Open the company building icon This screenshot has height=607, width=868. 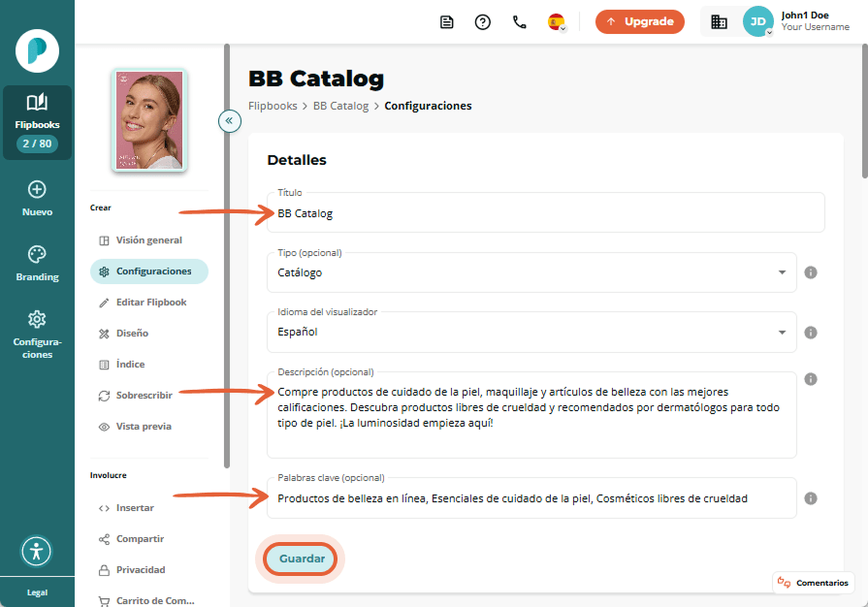[x=719, y=22]
